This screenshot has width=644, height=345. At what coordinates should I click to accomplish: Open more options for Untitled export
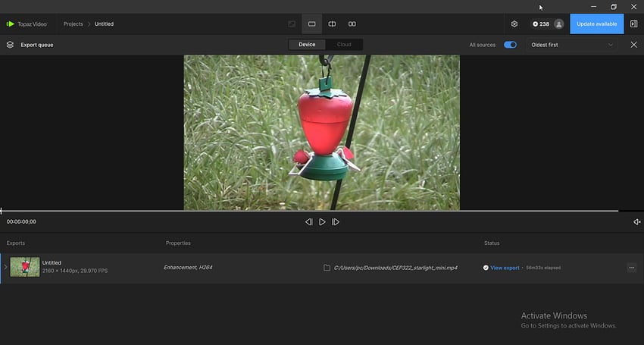click(x=631, y=268)
